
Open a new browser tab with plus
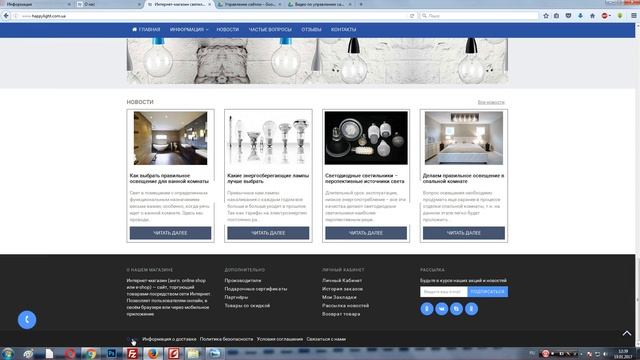click(x=361, y=4)
